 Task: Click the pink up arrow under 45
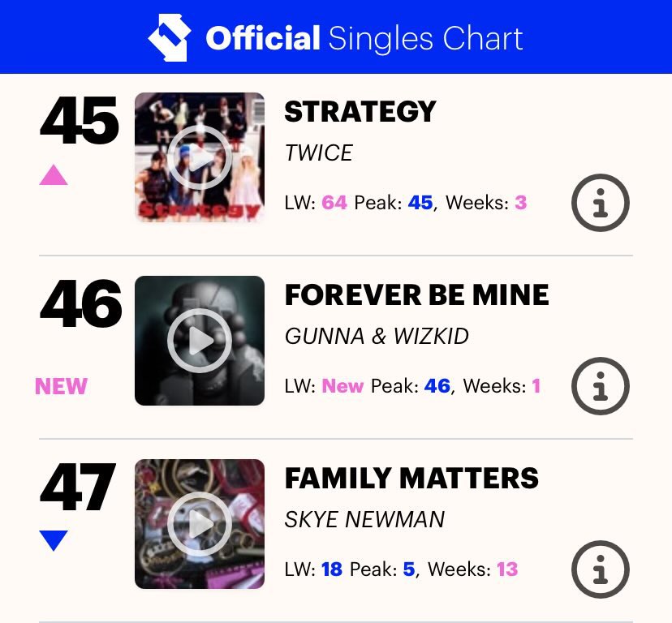(53, 175)
